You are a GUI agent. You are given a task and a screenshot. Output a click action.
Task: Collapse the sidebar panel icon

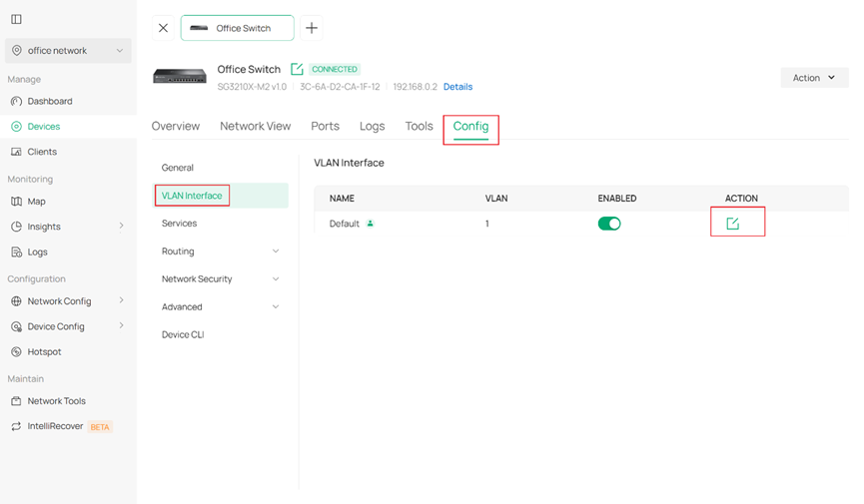click(17, 19)
